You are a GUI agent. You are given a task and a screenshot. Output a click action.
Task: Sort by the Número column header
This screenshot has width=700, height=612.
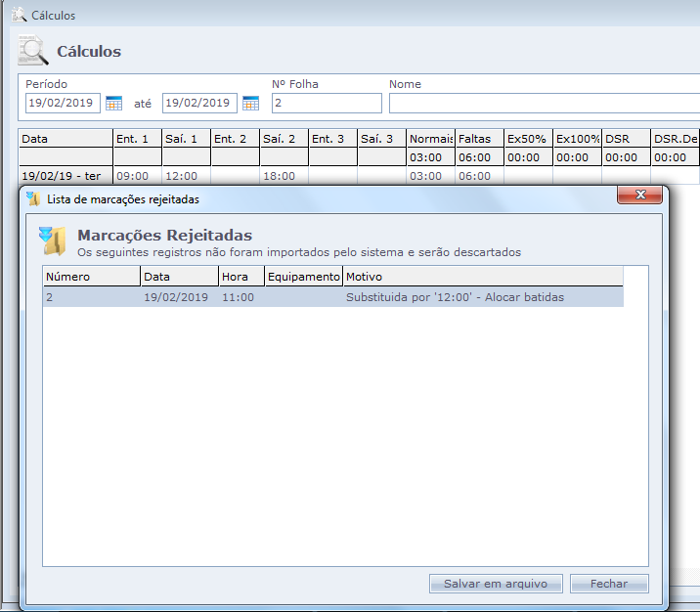click(x=91, y=277)
